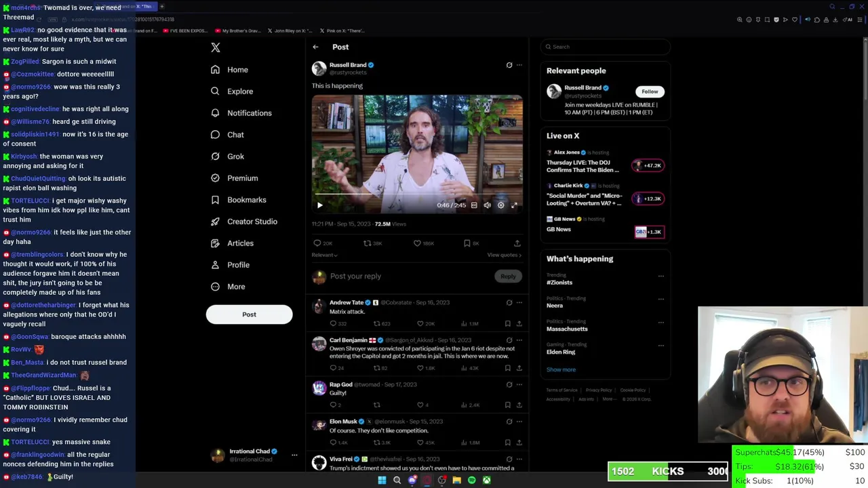The height and width of the screenshot is (488, 868).
Task: Click the View quotes link
Action: pos(505,255)
